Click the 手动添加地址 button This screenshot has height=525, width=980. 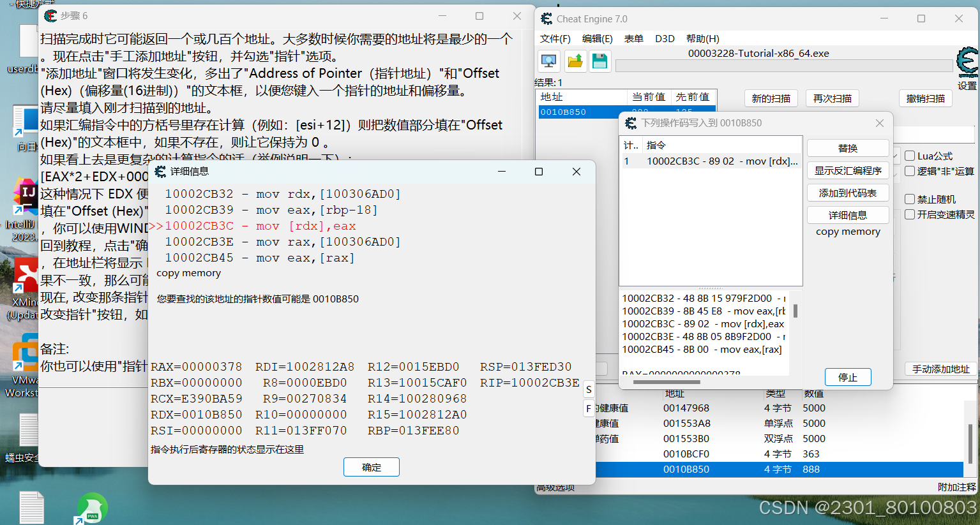tap(940, 369)
